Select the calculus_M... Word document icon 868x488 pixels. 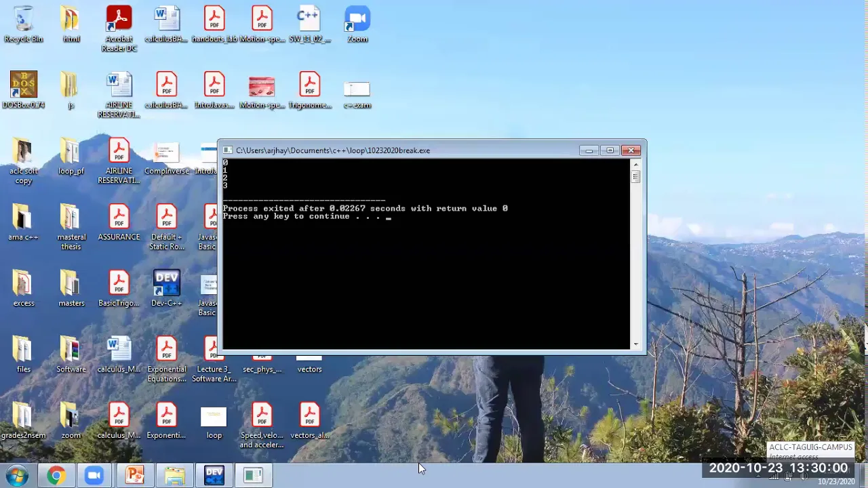click(x=119, y=354)
